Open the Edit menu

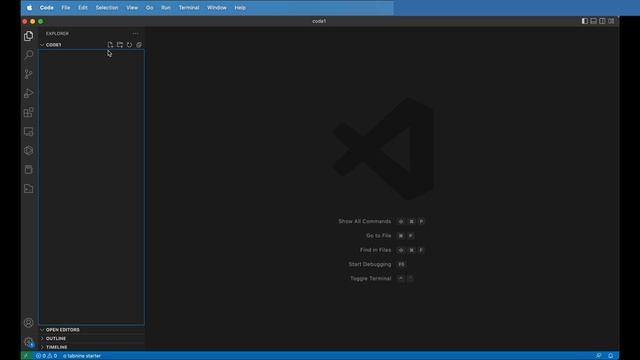tap(83, 8)
